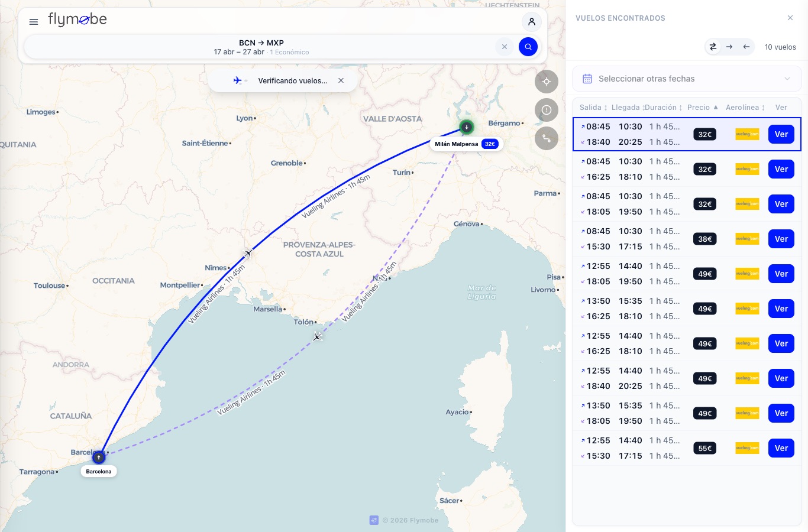Center map with the locate crosshair button

pyautogui.click(x=547, y=82)
